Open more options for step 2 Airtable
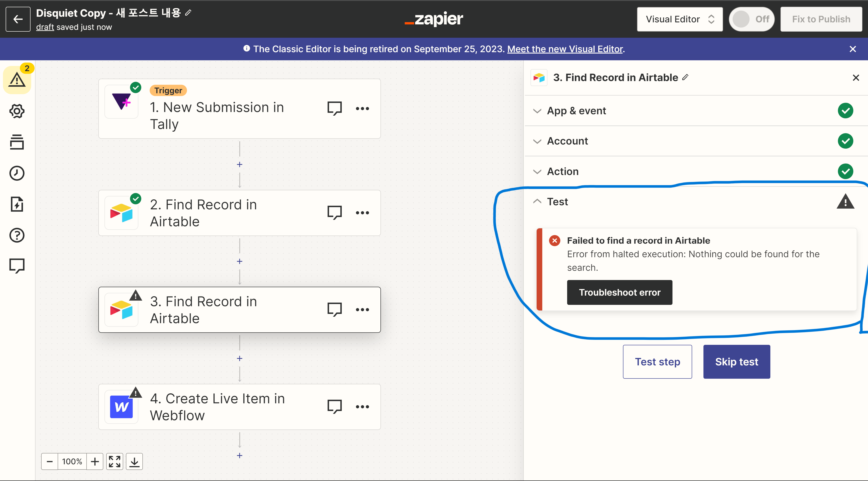This screenshot has width=868, height=481. coord(362,213)
